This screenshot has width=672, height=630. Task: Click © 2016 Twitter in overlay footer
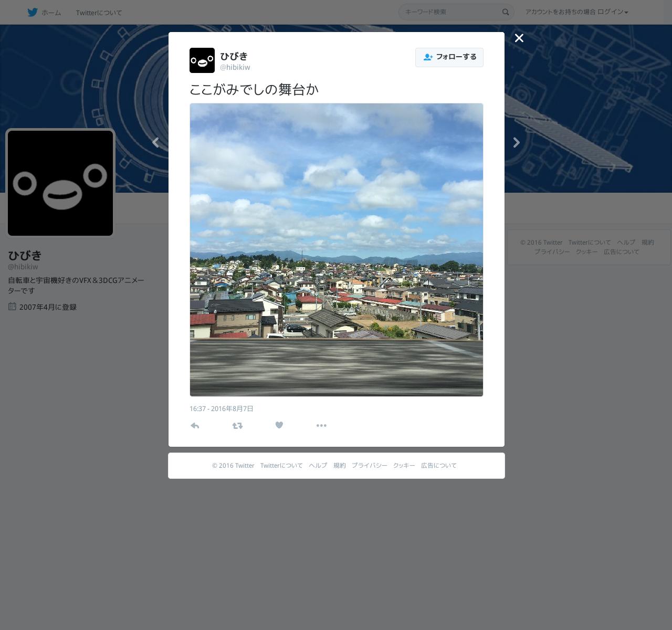click(233, 466)
